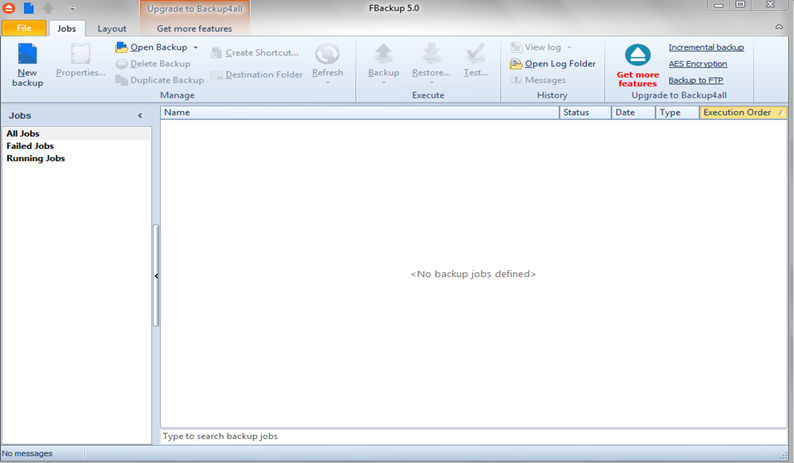The width and height of the screenshot is (794, 463).
Task: Collapse Jobs panel using header chevron
Action: pos(140,116)
